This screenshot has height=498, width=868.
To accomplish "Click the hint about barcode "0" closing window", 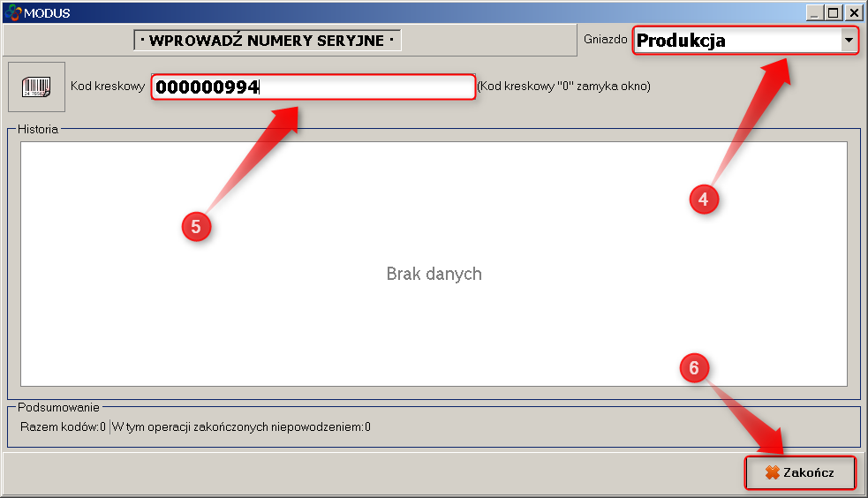I will pos(563,87).
